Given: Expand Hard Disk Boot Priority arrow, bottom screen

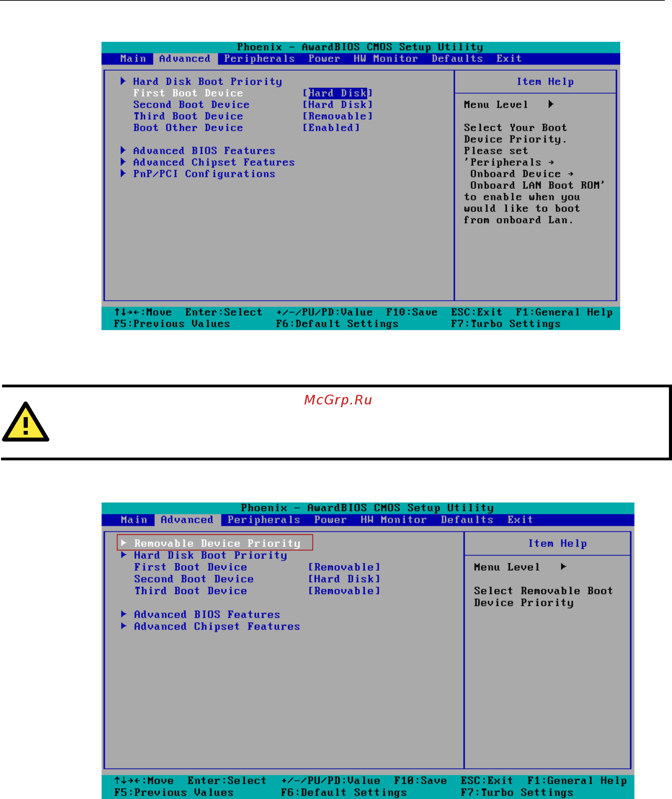Looking at the screenshot, I should point(124,555).
